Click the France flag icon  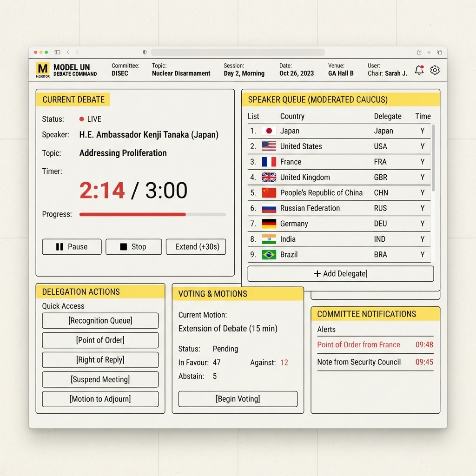coord(269,162)
